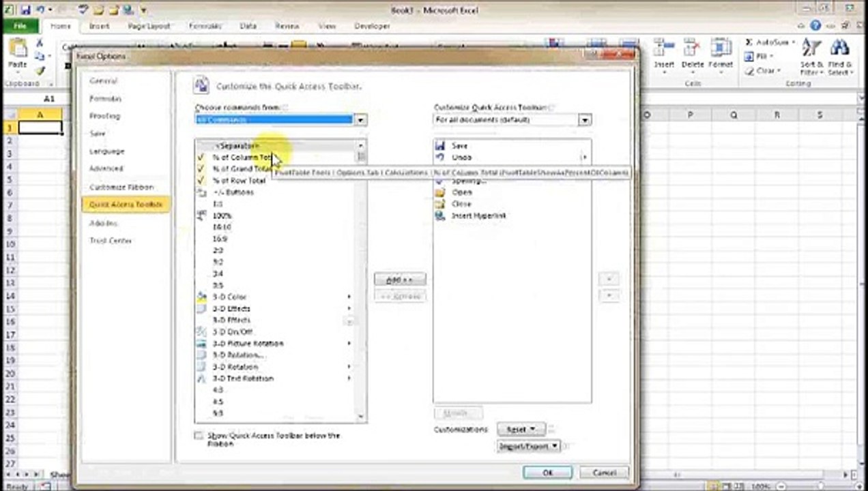The width and height of the screenshot is (868, 491).
Task: Select the 3-D Color paint icon
Action: 201,297
